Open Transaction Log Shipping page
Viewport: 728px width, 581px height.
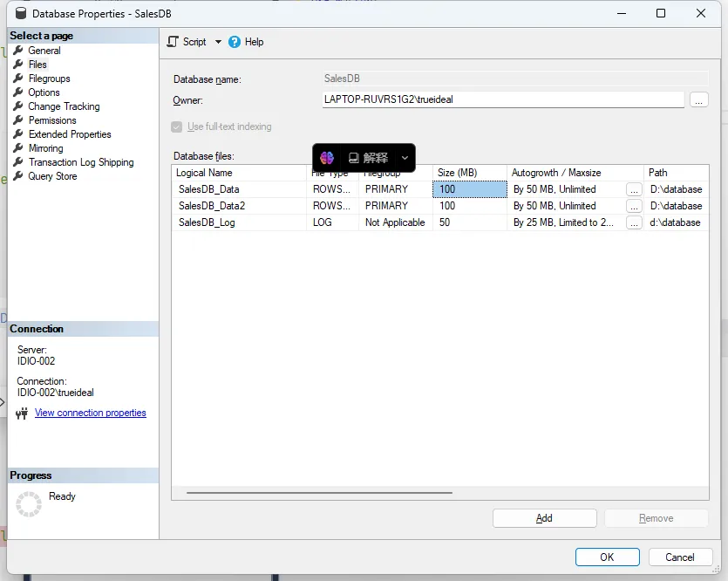[81, 162]
